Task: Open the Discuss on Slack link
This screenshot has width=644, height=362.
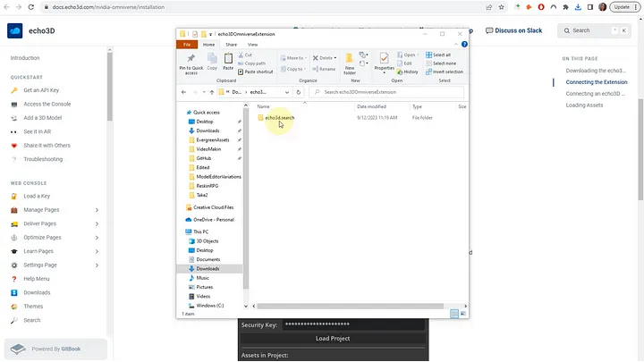Action: pos(513,30)
